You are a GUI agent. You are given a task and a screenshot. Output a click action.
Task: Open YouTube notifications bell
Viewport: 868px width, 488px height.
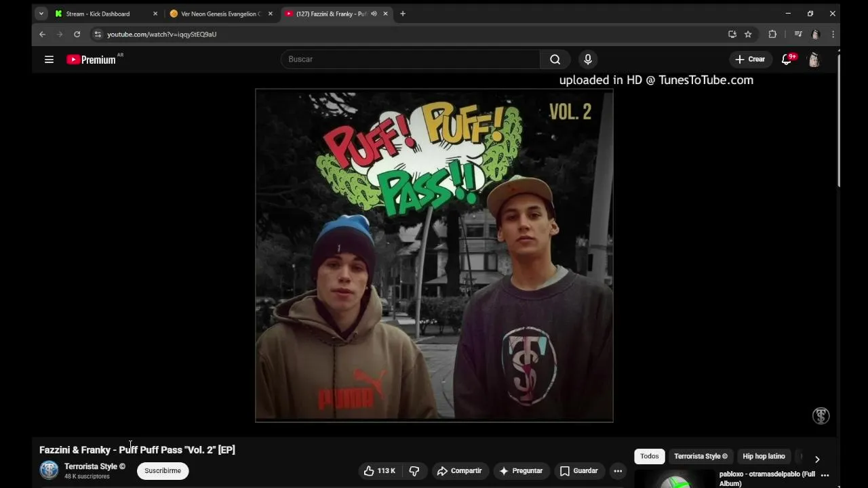click(x=787, y=60)
